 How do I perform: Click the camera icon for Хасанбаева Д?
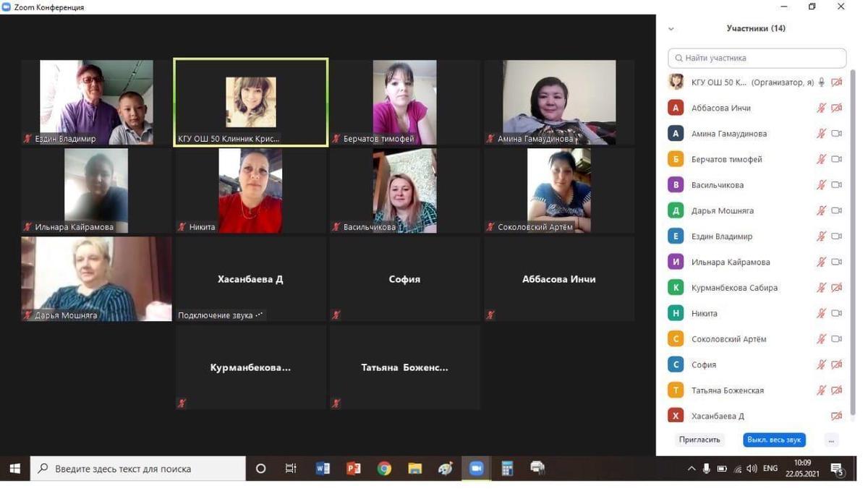pos(837,416)
